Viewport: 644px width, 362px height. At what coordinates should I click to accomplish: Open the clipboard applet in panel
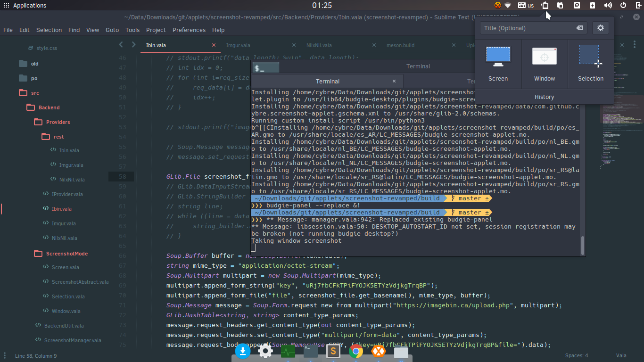(560, 5)
